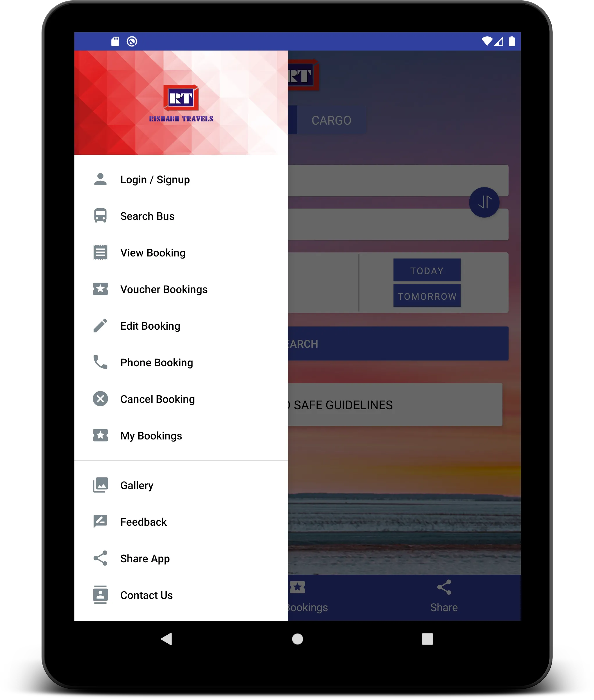594x700 pixels.
Task: Select the Search Bus icon
Action: click(x=100, y=216)
